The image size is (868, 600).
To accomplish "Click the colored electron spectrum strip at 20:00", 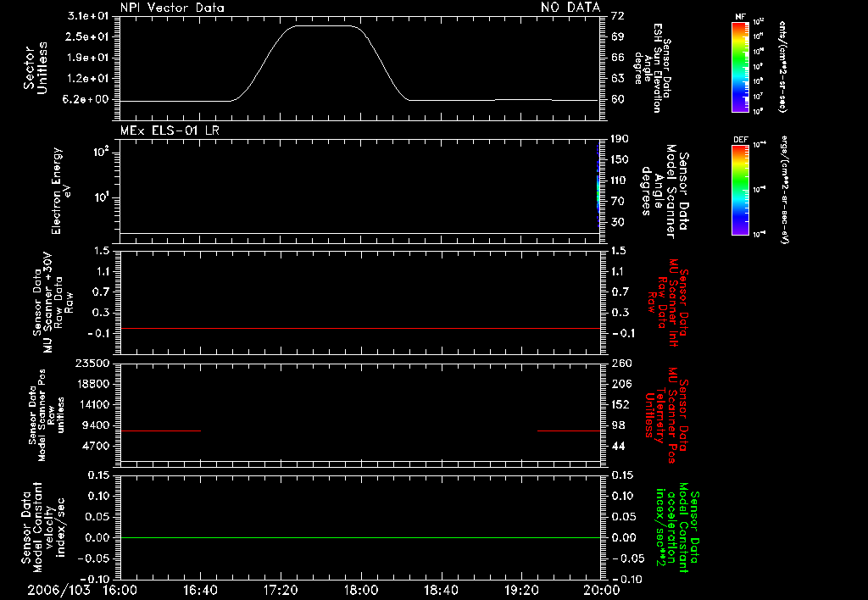I will [x=598, y=186].
